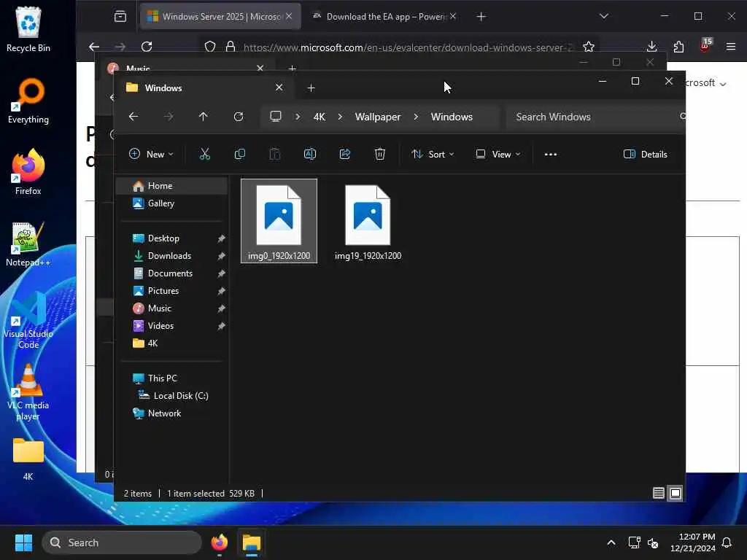Viewport: 747px width, 560px height.
Task: Cut the selected file with scissors icon
Action: [x=204, y=154]
